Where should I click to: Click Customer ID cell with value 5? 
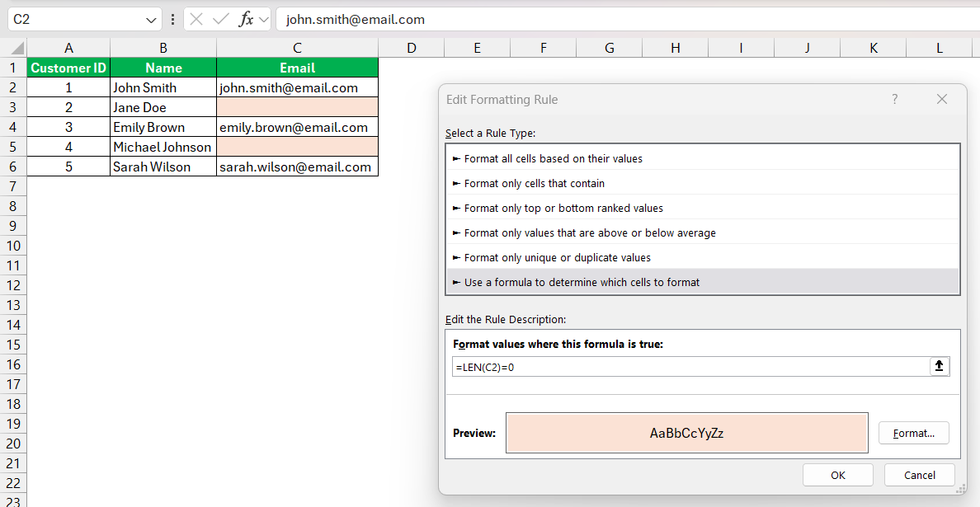click(x=68, y=167)
